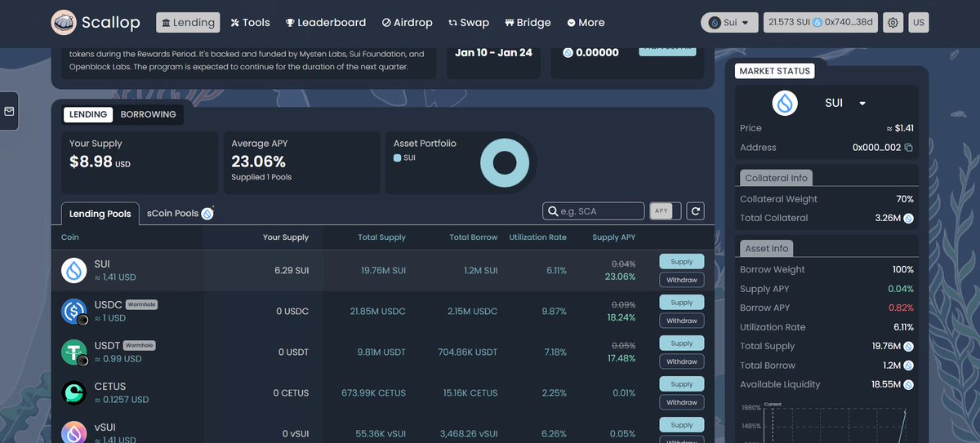Viewport: 980px width, 443px height.
Task: Sort by Coin column header
Action: pyautogui.click(x=70, y=237)
